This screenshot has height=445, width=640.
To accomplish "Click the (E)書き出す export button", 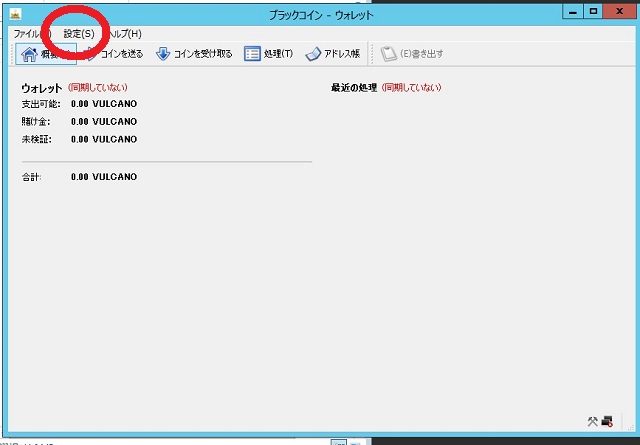I will (x=412, y=54).
